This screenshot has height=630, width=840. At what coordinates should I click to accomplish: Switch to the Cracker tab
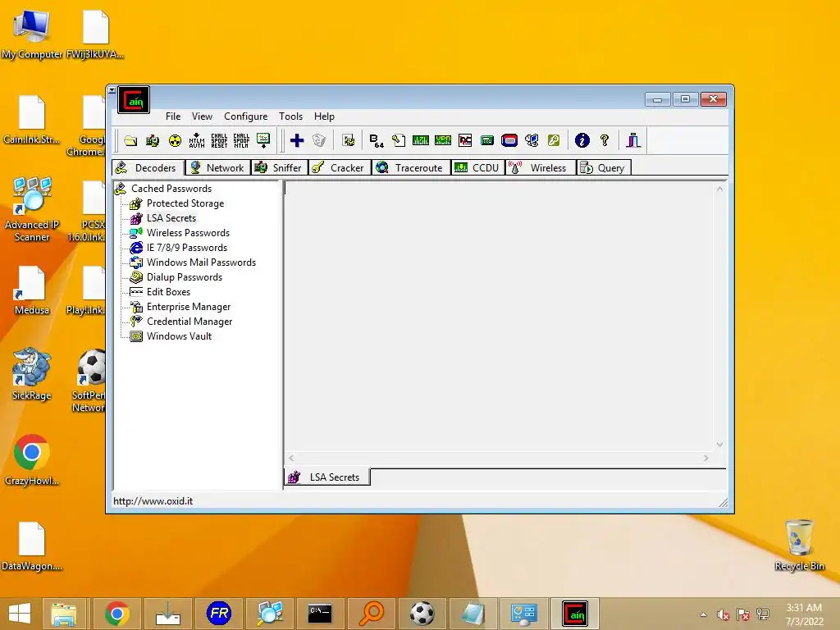(340, 167)
